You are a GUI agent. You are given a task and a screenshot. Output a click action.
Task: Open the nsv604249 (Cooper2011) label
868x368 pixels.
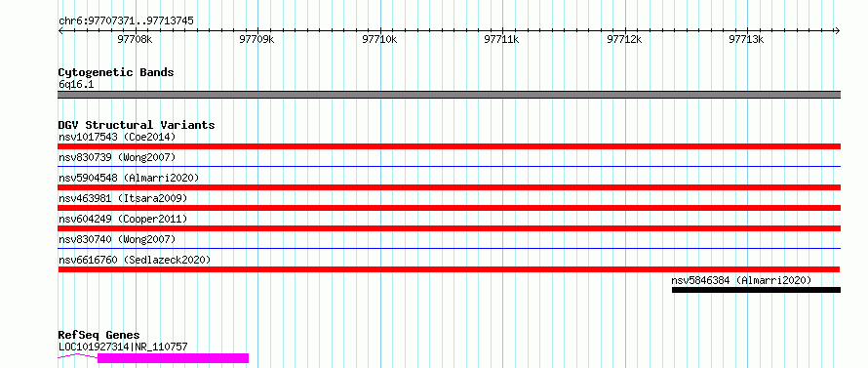(x=123, y=219)
